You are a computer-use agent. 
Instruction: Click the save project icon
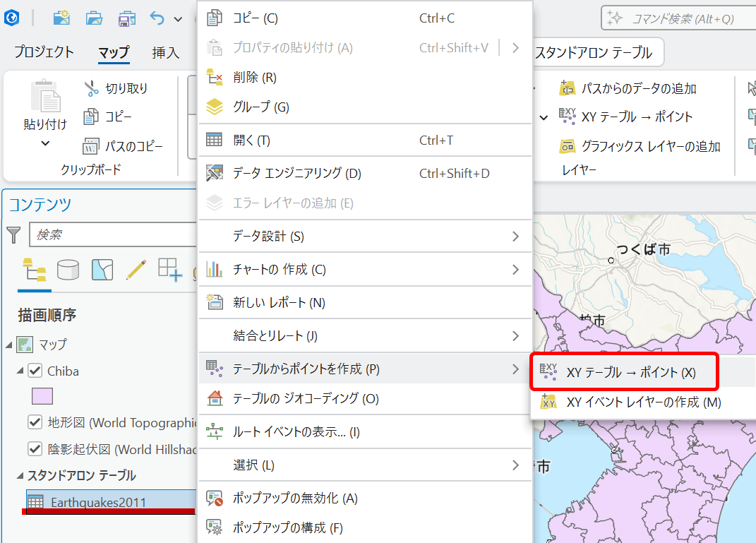tap(127, 18)
